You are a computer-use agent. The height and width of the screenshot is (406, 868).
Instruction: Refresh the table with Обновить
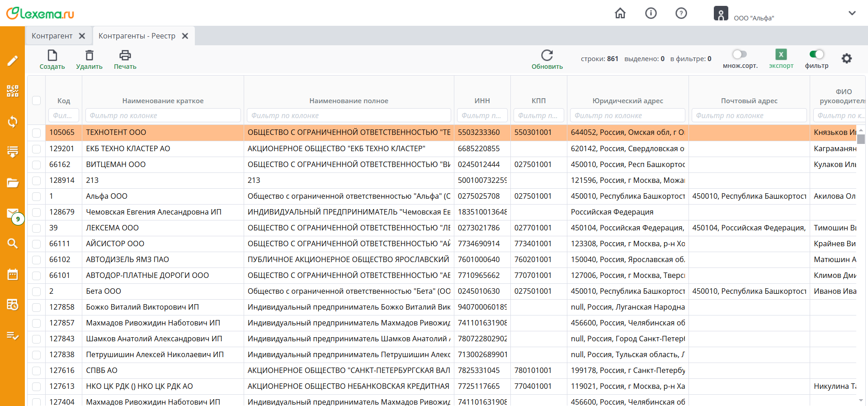(547, 56)
